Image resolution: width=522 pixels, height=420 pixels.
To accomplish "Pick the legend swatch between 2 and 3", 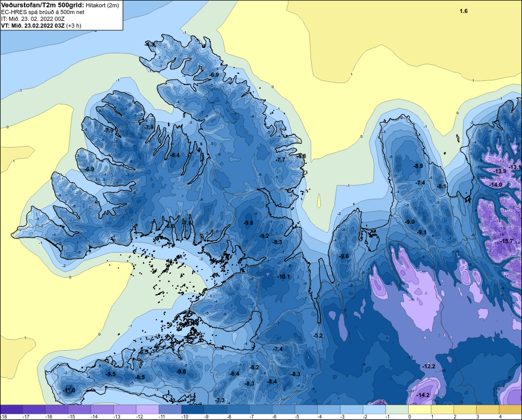I will (465, 410).
